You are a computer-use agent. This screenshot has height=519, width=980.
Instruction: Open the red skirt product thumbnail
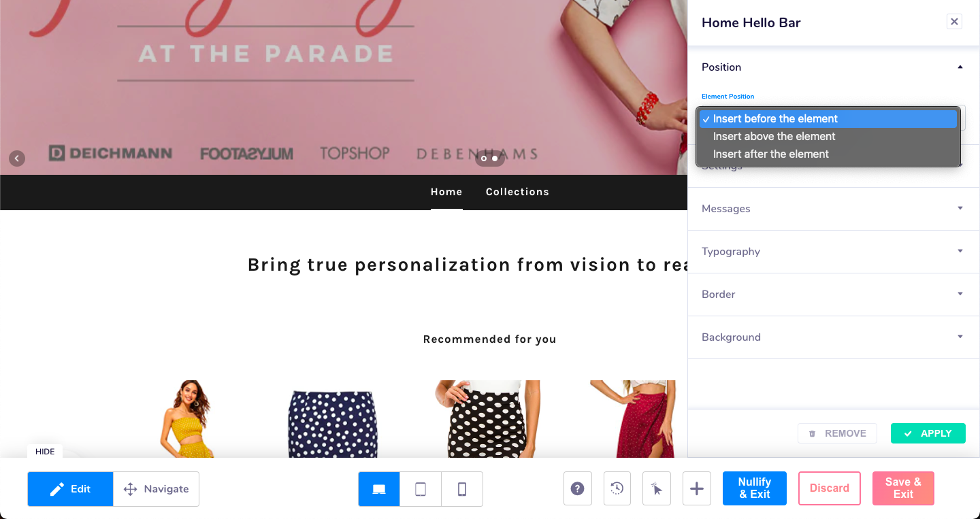(x=632, y=419)
